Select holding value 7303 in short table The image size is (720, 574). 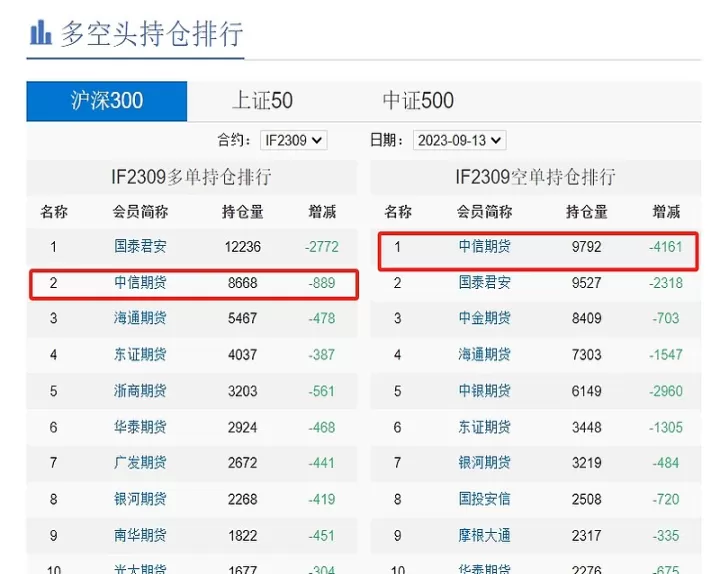pyautogui.click(x=586, y=355)
